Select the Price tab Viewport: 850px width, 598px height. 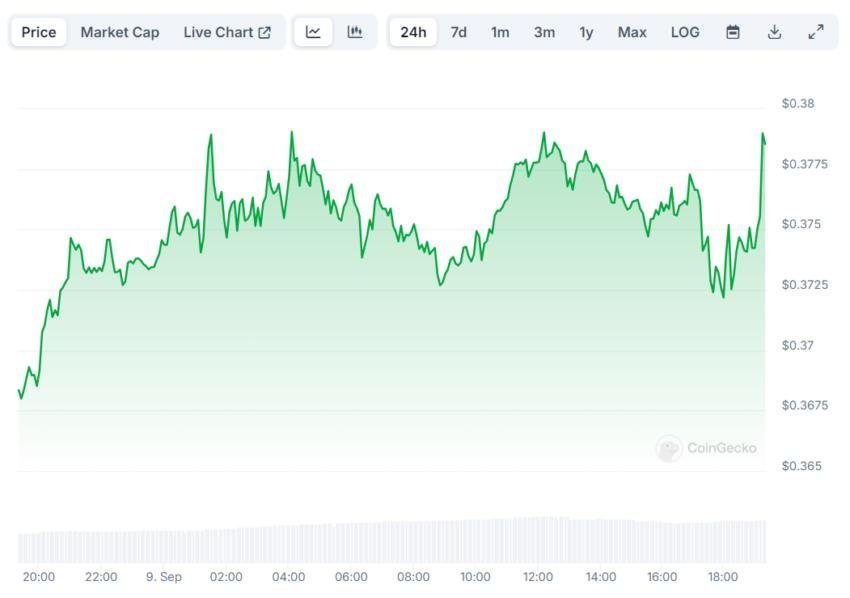[38, 31]
